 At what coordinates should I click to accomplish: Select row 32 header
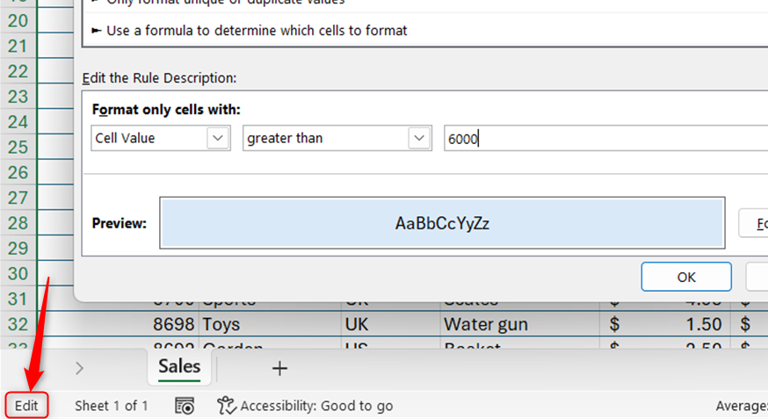(17, 324)
